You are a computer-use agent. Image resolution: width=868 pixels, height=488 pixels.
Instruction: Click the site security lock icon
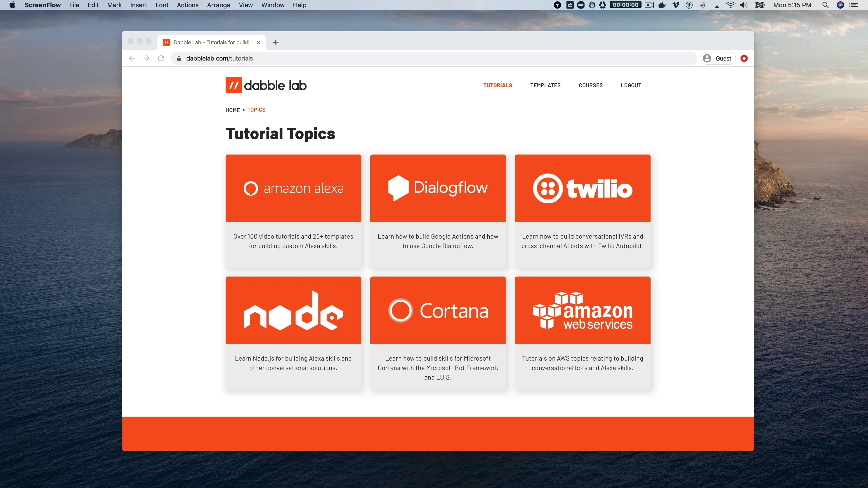tap(179, 58)
